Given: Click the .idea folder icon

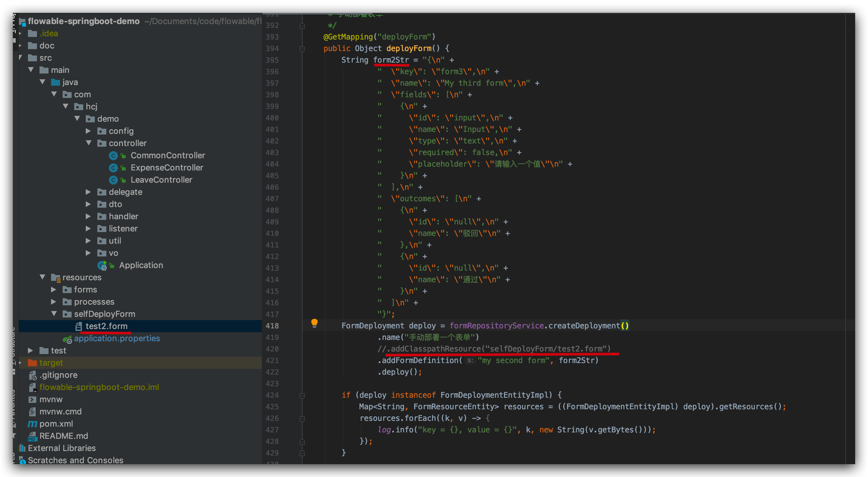Looking at the screenshot, I should (x=32, y=33).
